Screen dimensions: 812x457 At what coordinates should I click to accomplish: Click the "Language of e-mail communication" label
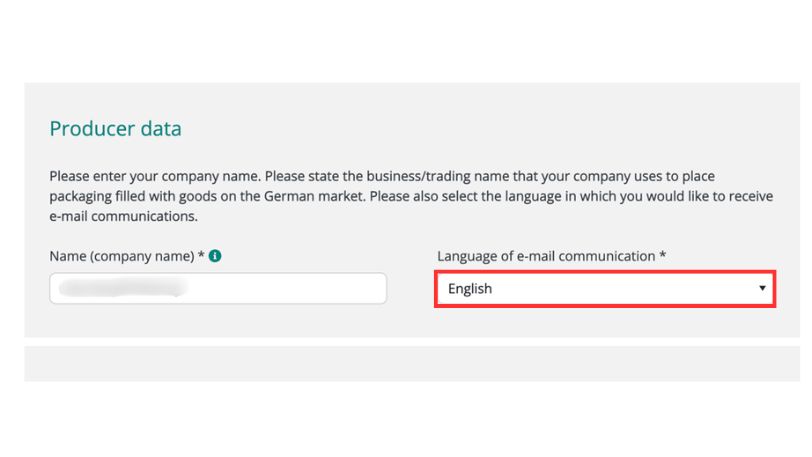tap(545, 256)
